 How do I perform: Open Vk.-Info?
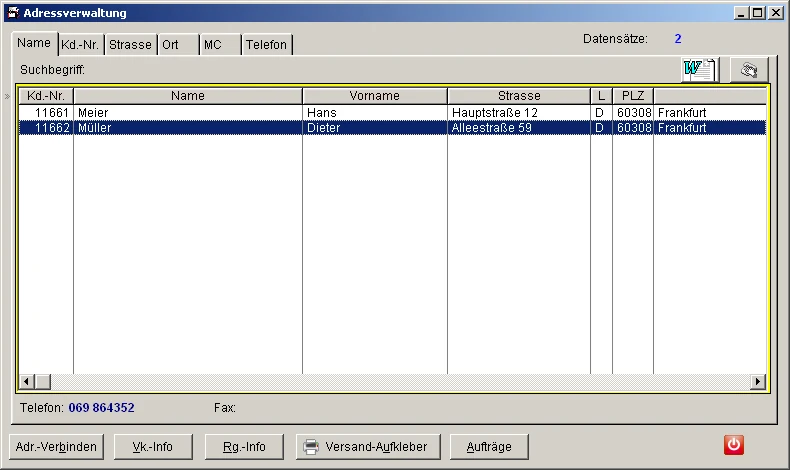pos(153,447)
